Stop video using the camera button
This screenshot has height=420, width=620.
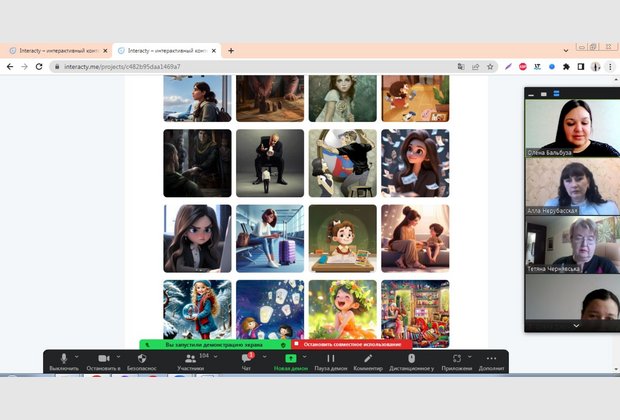click(x=103, y=358)
